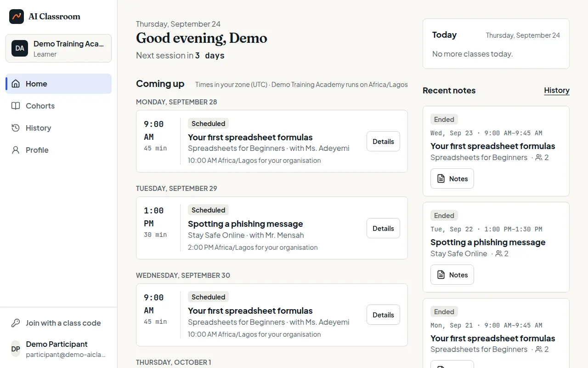Click attendees icon on Wed Sep 23 note

(x=539, y=157)
